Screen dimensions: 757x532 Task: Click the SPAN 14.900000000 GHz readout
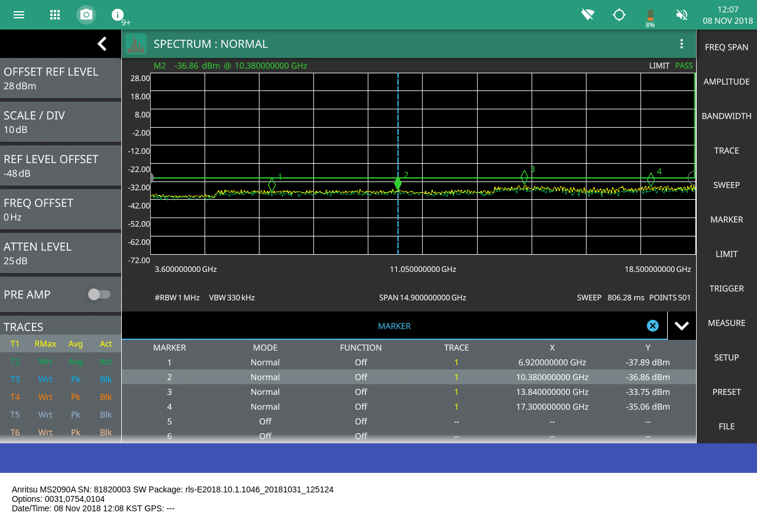click(x=423, y=297)
